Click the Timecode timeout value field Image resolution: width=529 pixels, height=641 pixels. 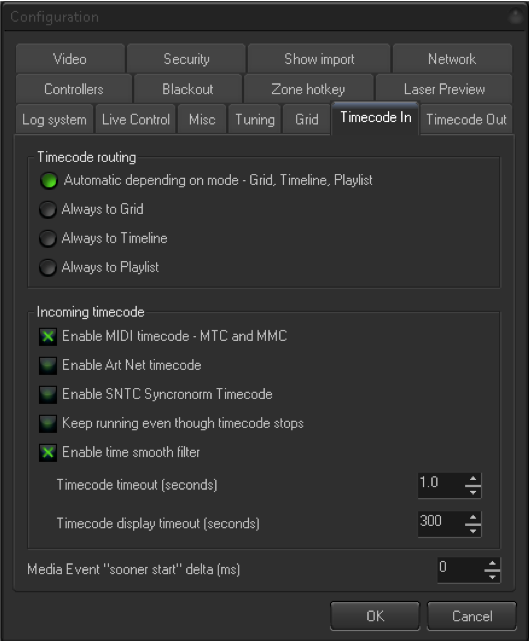(x=441, y=486)
